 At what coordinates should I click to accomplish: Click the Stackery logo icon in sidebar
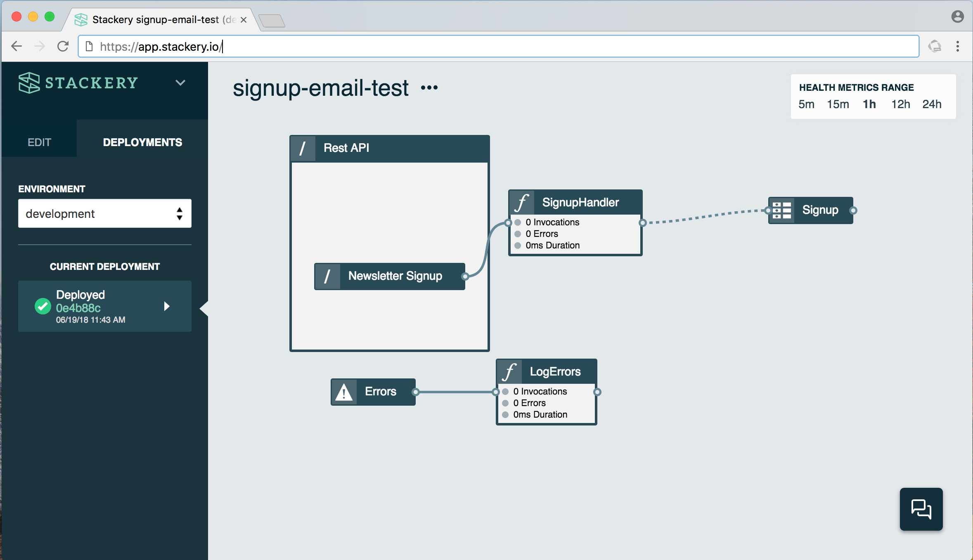tap(29, 83)
